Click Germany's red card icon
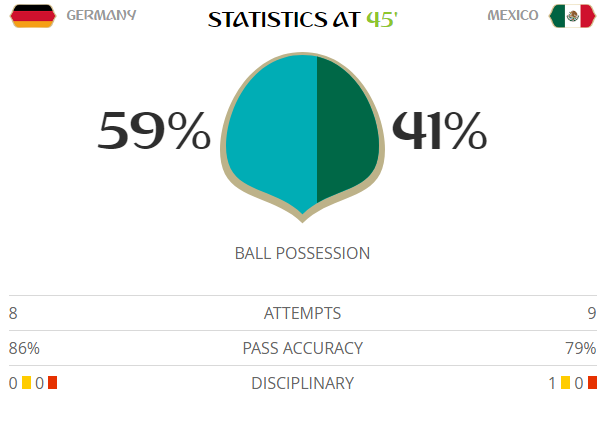 [52, 383]
